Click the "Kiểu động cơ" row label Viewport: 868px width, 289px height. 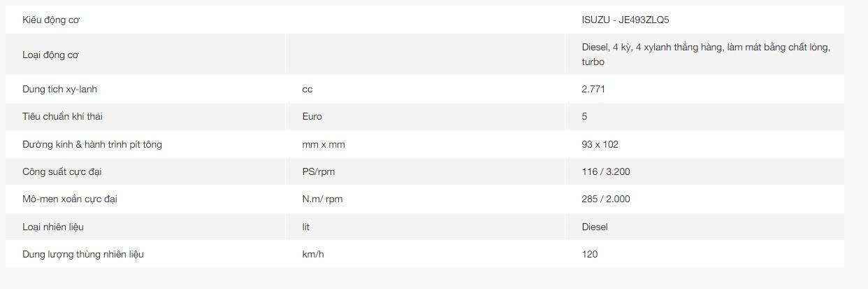click(51, 20)
